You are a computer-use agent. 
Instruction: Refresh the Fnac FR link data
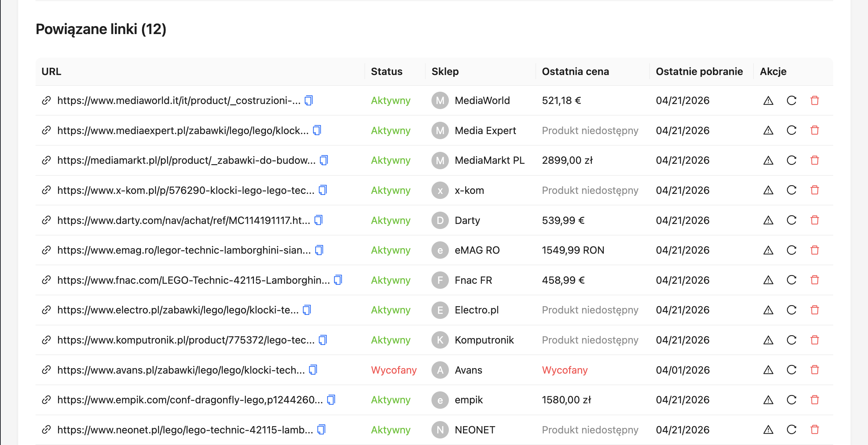click(792, 280)
